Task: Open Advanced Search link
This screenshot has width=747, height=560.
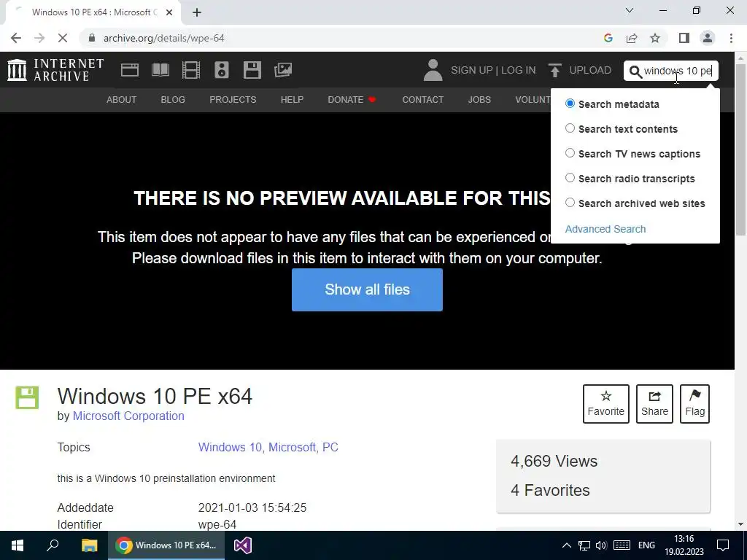Action: (x=605, y=229)
